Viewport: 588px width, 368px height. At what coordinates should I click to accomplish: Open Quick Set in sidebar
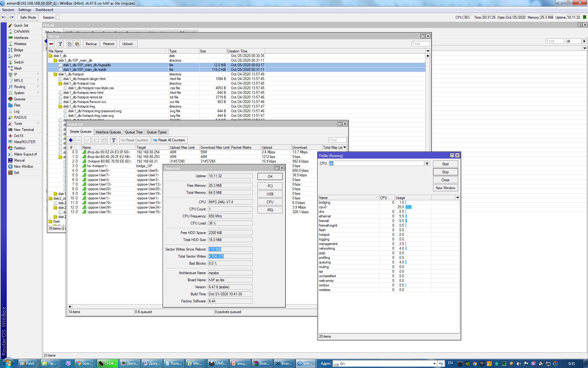(21, 25)
